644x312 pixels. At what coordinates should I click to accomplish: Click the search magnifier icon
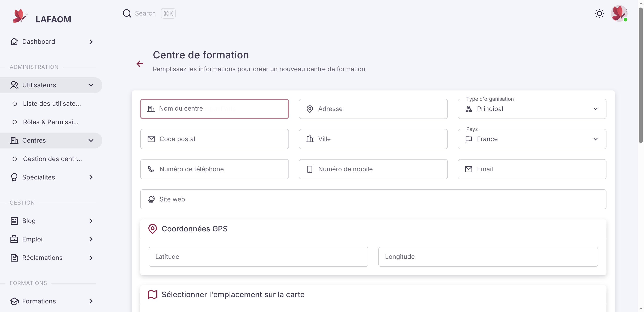[127, 13]
